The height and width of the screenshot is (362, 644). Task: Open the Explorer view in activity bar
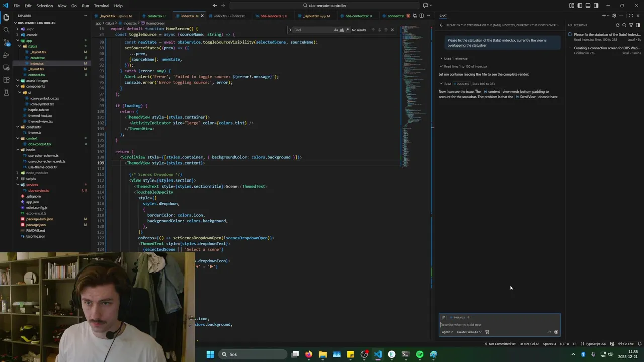tap(6, 17)
